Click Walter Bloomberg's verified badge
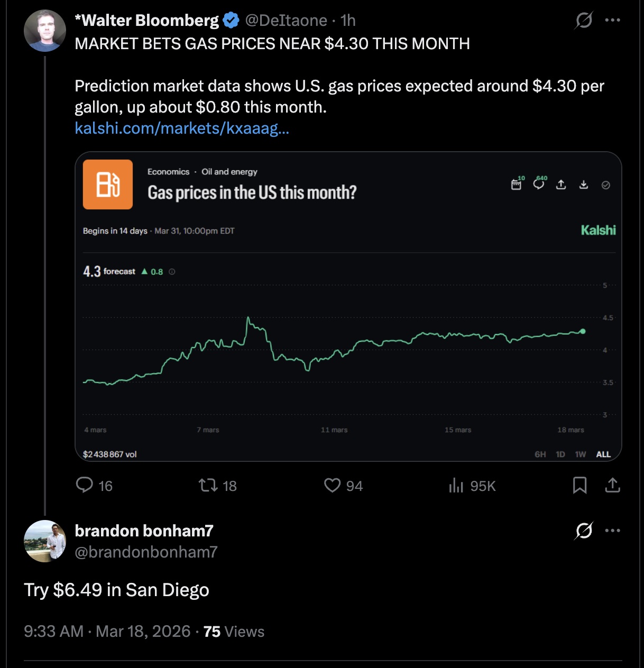 click(x=231, y=21)
